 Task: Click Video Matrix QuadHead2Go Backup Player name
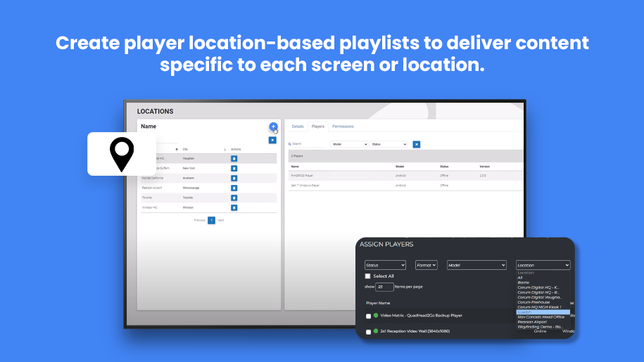(421, 316)
